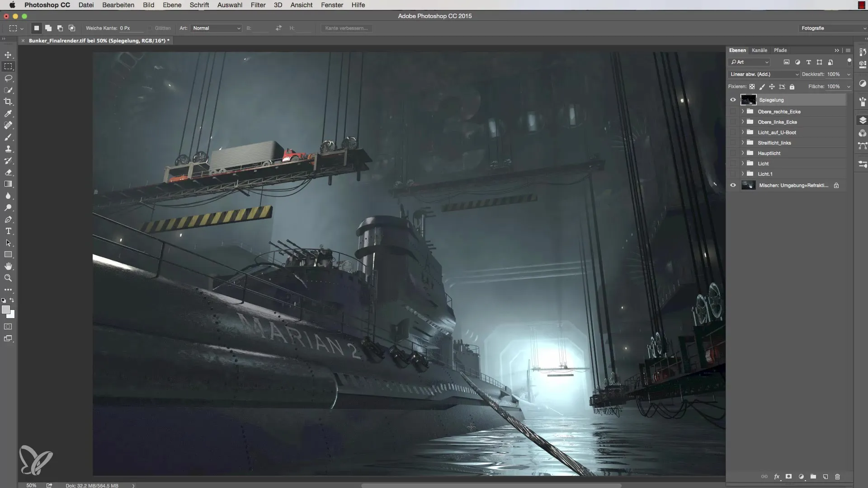Open the Apple menu
868x488 pixels.
pos(12,5)
